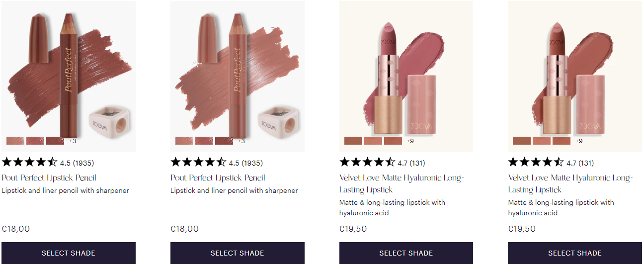Click Select Shade under the terracotta brown Velvet Love lipstick

(x=575, y=253)
